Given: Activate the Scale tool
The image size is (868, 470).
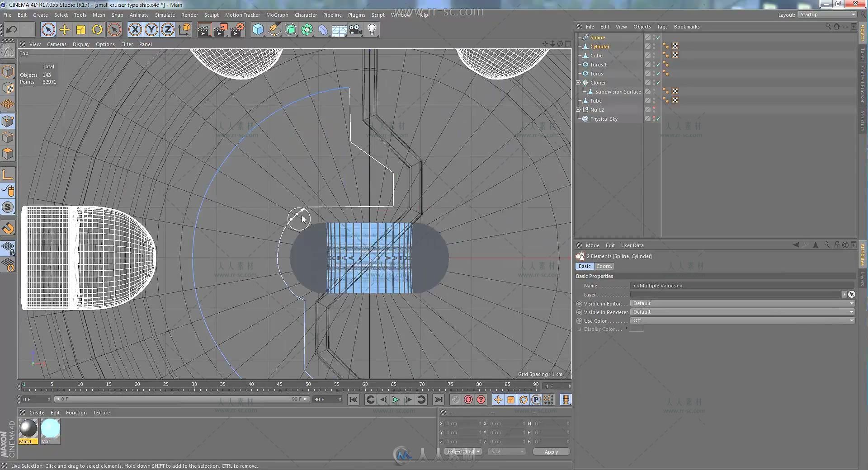Looking at the screenshot, I should [x=81, y=30].
